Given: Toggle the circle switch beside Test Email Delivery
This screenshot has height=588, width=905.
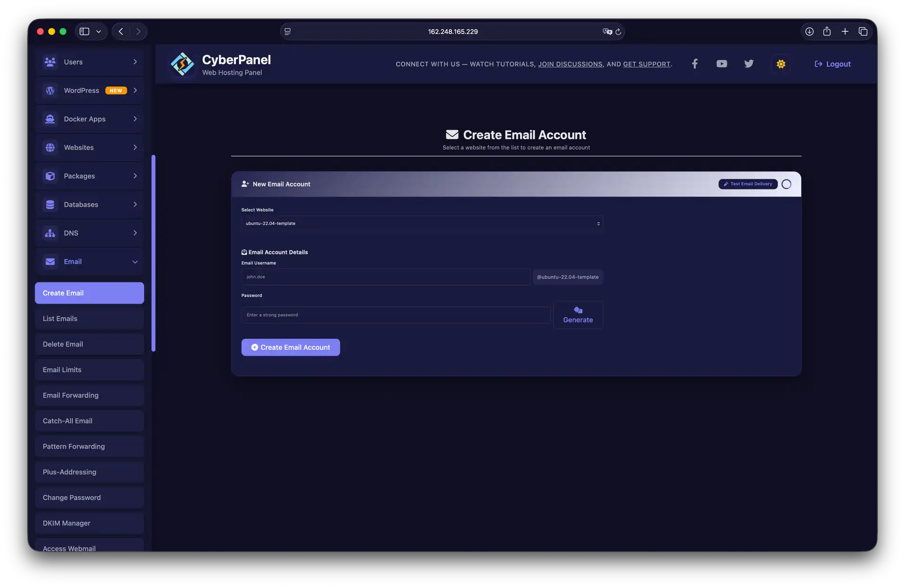Looking at the screenshot, I should tap(786, 184).
